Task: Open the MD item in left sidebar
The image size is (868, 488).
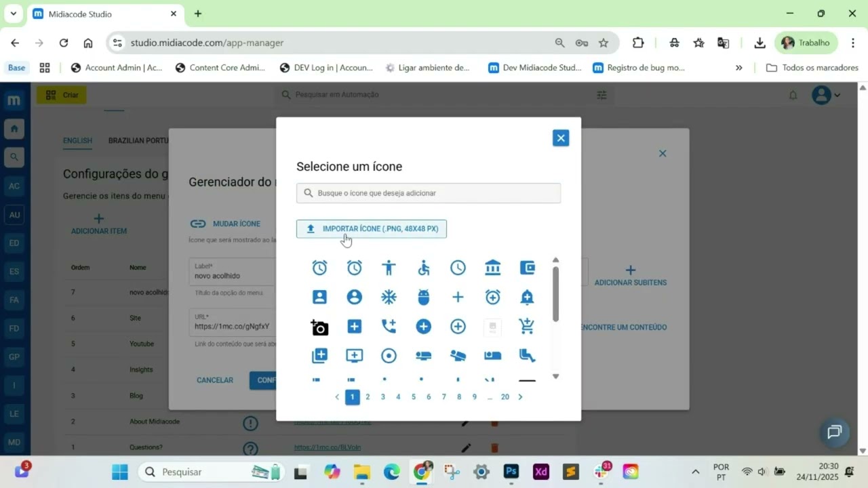Action: coord(14,443)
